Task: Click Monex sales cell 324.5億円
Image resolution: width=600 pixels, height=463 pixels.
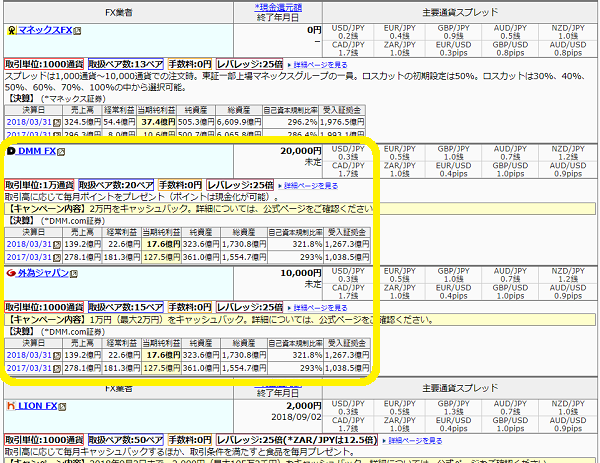Action: click(x=82, y=122)
